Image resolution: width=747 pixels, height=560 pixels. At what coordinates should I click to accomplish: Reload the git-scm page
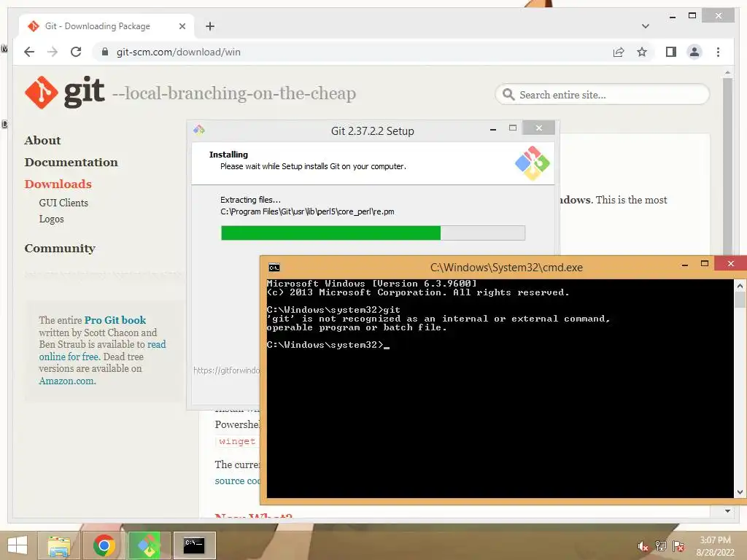point(76,52)
